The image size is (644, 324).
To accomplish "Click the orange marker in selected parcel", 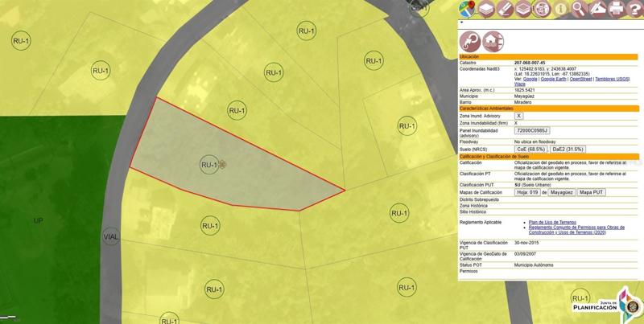I will 222,165.
